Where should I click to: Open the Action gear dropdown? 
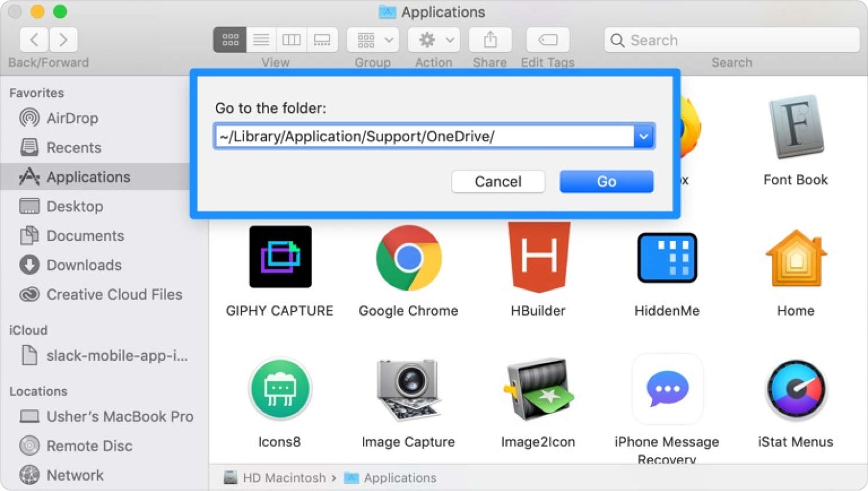click(x=434, y=40)
